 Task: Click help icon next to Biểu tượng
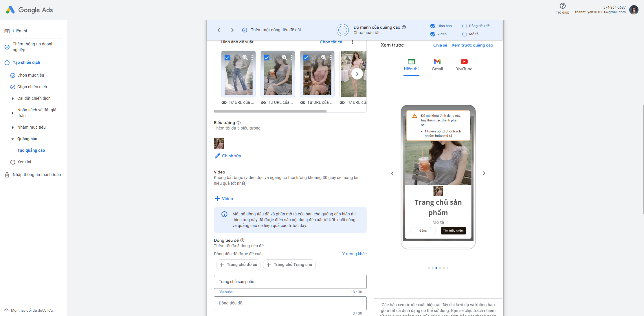238,123
